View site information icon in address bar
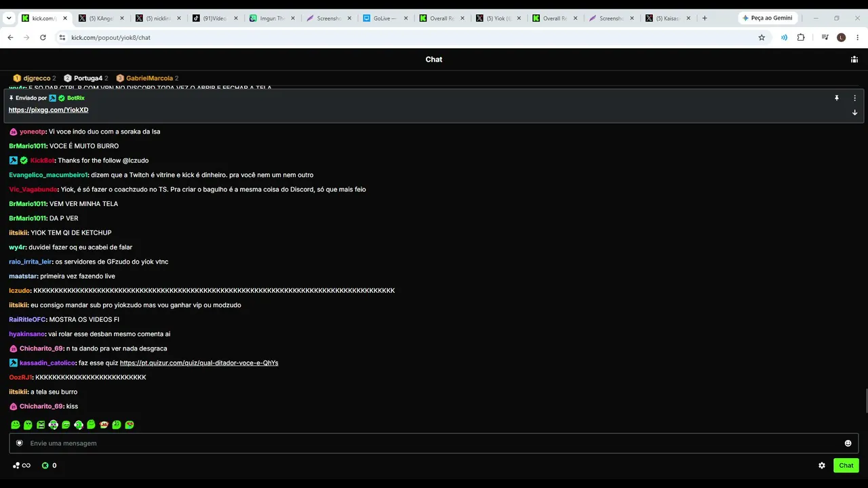 62,38
